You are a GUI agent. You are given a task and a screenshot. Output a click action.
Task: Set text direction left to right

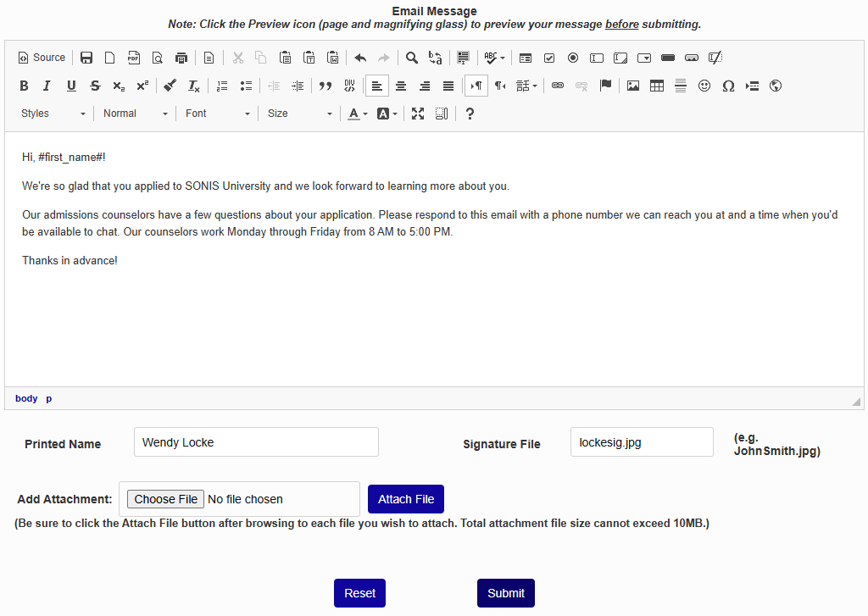coord(476,86)
